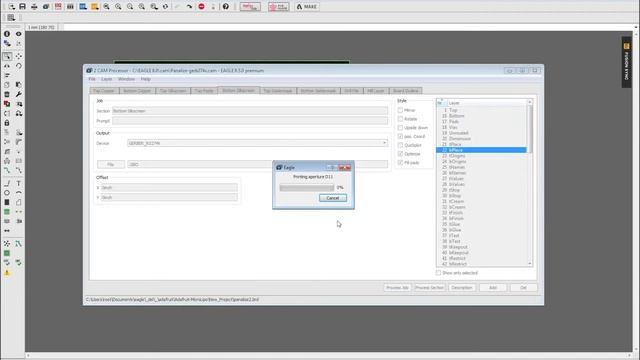Click the Add section button
Image resolution: width=640 pixels, height=360 pixels.
click(493, 288)
